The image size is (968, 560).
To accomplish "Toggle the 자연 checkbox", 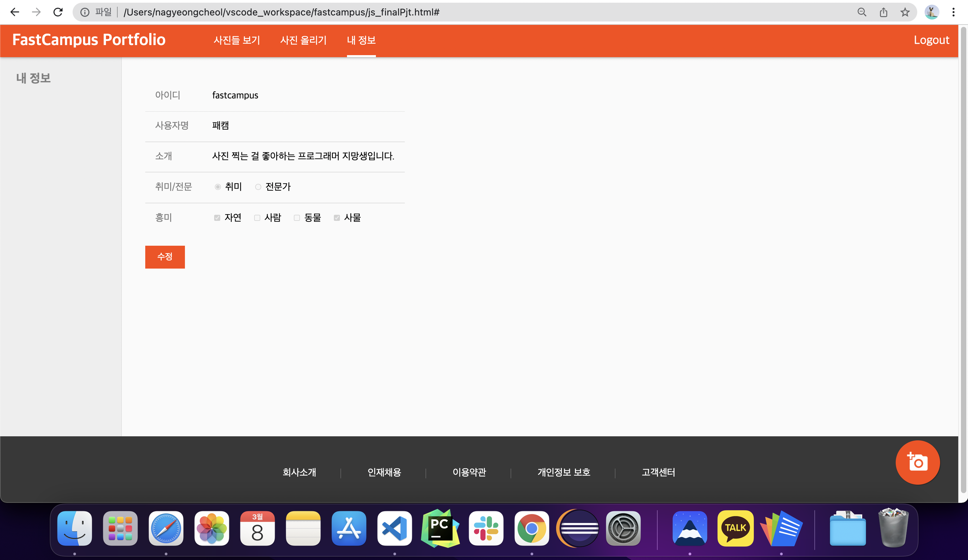I will [217, 218].
